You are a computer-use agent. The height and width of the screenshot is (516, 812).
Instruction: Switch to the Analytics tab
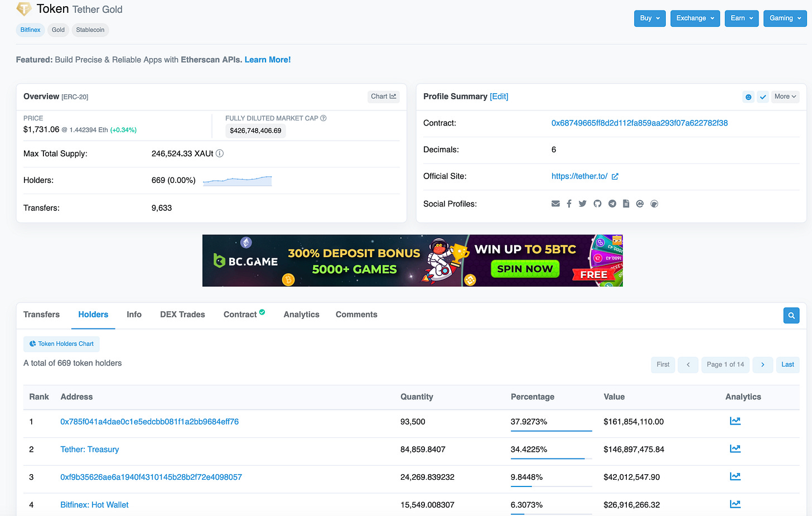point(301,315)
